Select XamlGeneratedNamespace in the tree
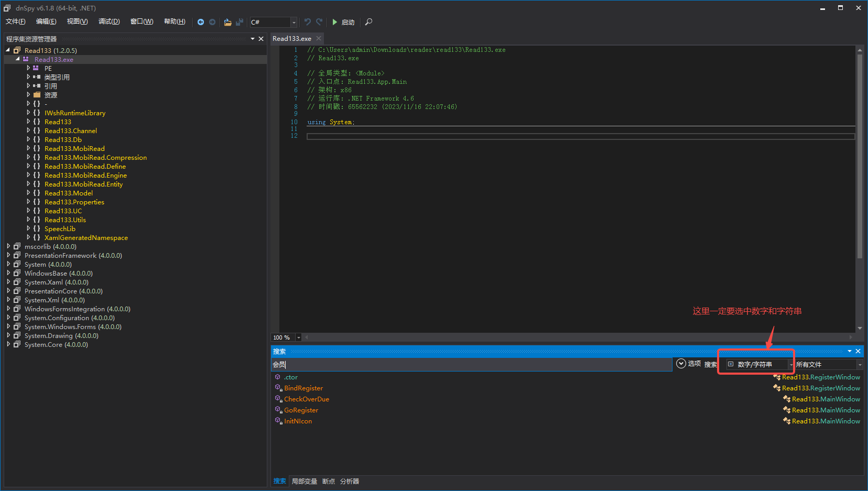 (x=86, y=237)
